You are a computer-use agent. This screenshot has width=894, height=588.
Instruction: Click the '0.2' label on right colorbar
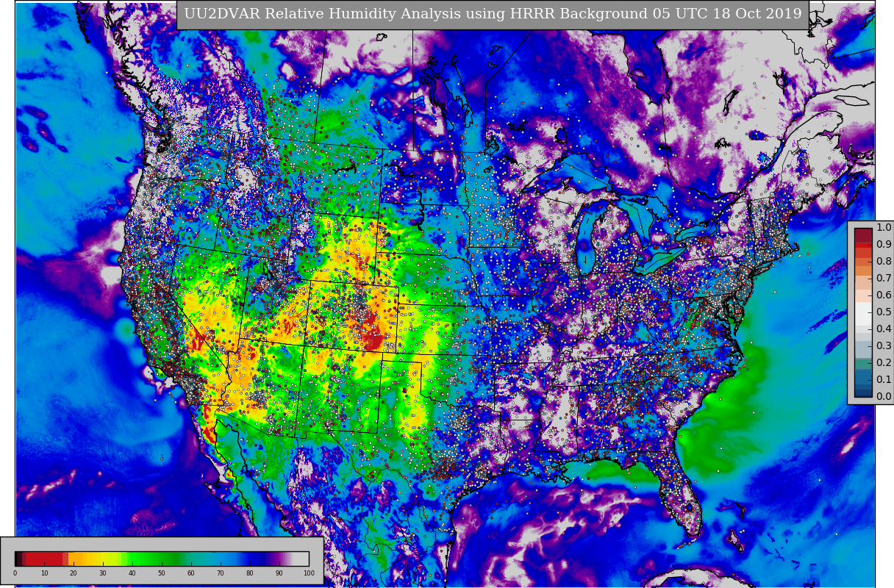(884, 363)
